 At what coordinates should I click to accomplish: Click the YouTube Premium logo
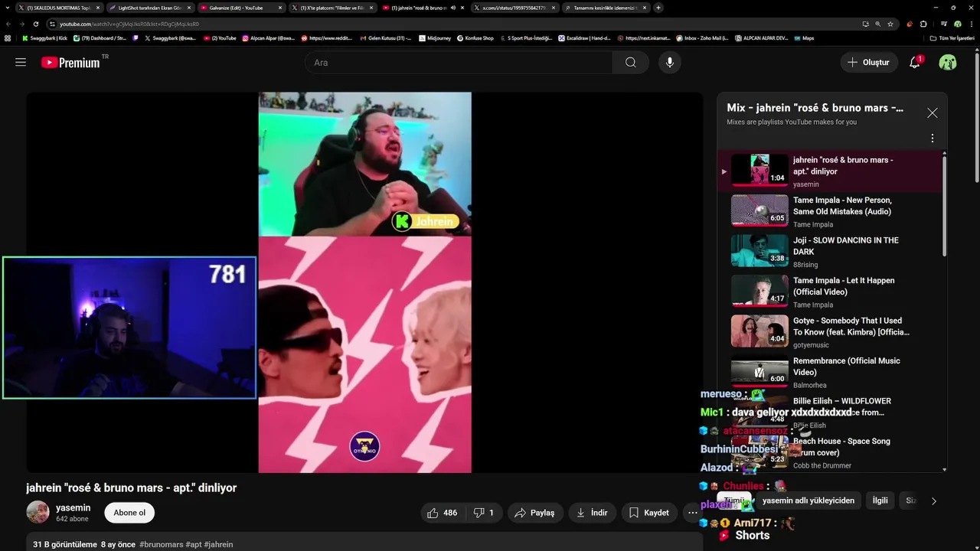click(x=71, y=63)
